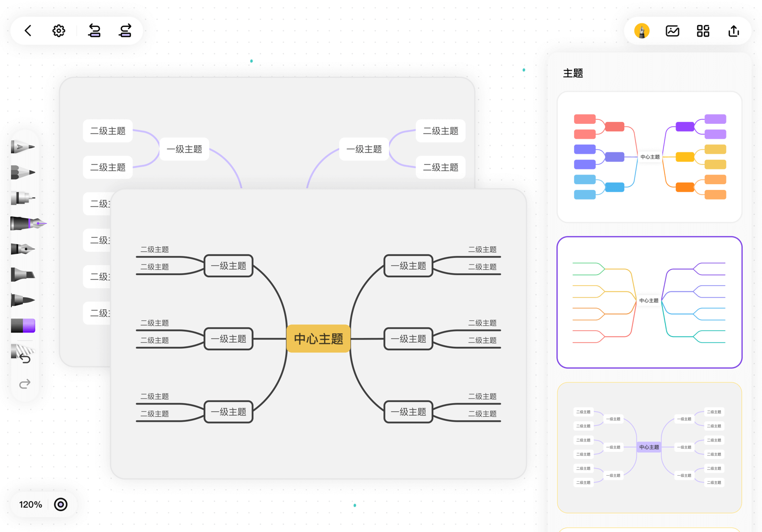Select back map's top-right 二级主题 white node
This screenshot has height=532, width=762.
440,131
